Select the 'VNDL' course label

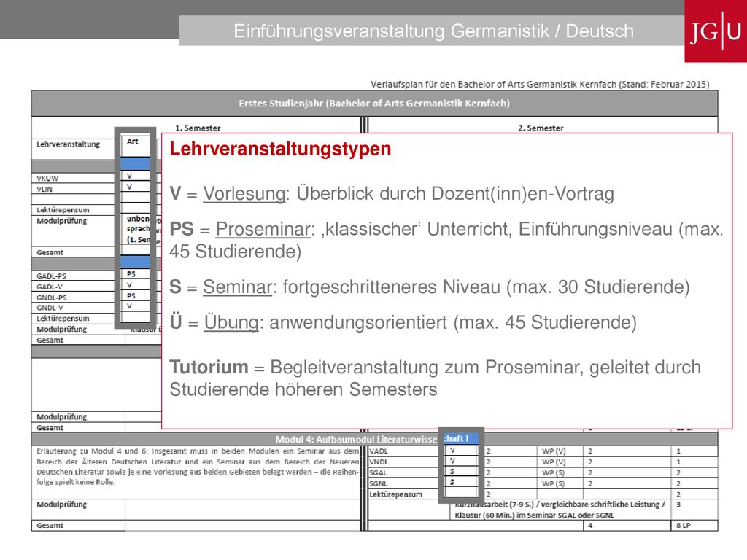[379, 462]
